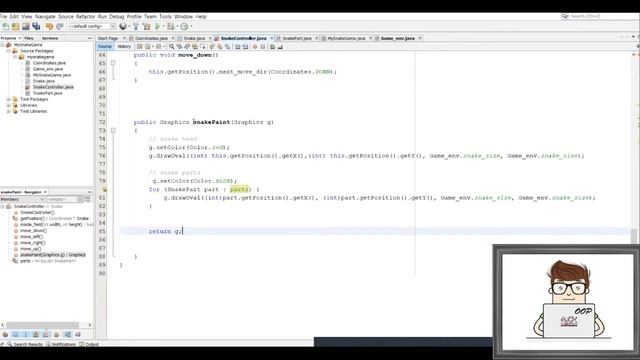Toggle Show Non-Public Members filter in Navigator

click(36, 335)
